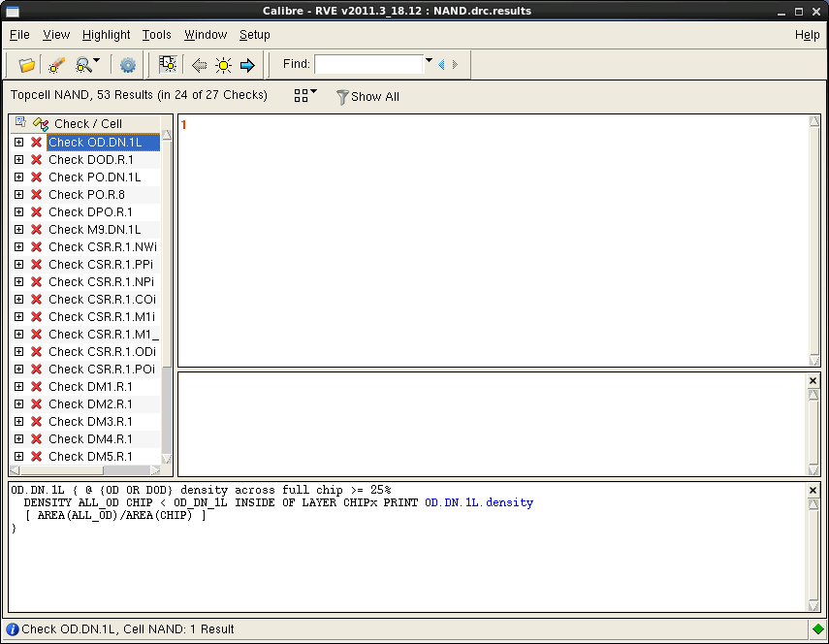Viewport: 829px width, 644px height.
Task: Open the Highlight menu
Action: pos(107,35)
